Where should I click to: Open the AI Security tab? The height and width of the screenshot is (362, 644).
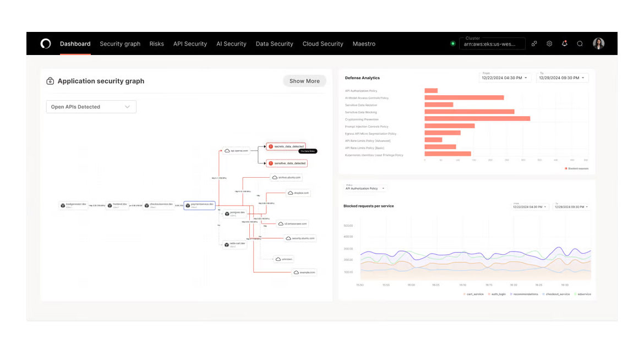pos(231,43)
